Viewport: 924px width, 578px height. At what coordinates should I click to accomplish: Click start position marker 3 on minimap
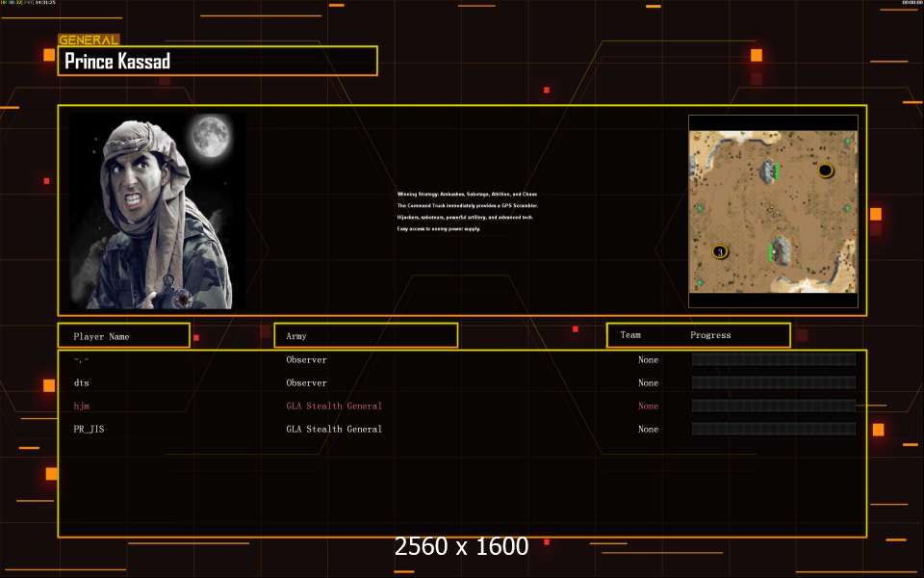point(719,251)
